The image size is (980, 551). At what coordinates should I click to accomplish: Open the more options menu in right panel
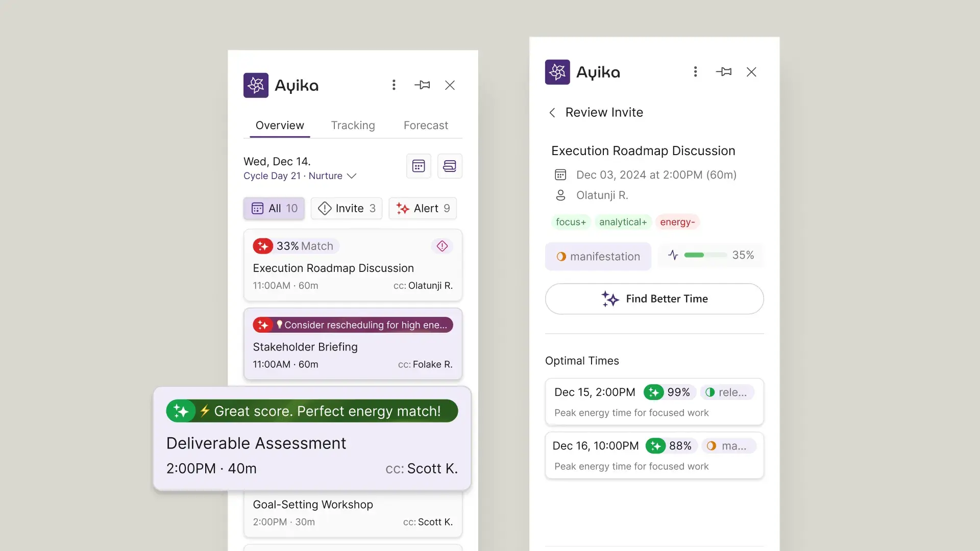(695, 72)
